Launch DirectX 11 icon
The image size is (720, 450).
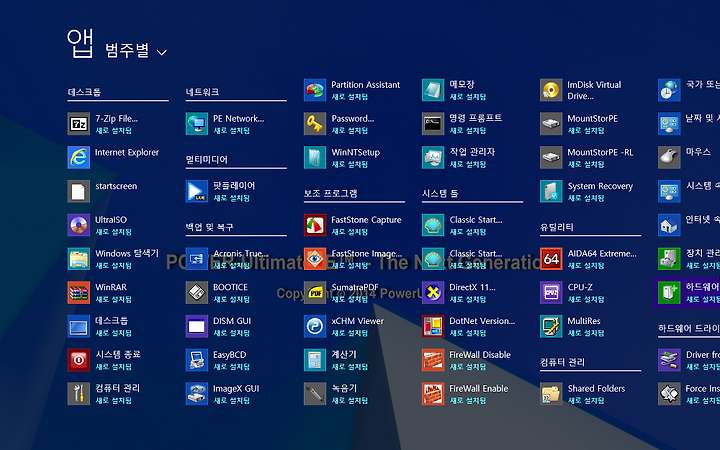(433, 292)
